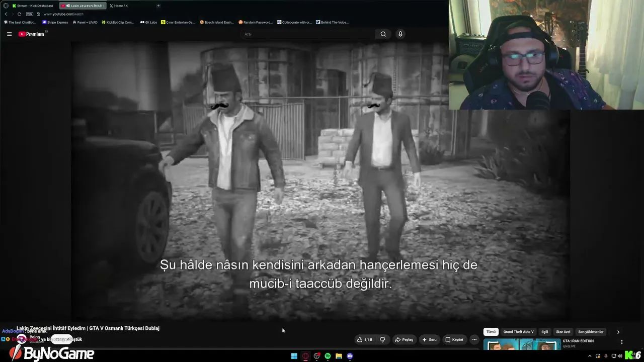Select the Grand Theft Auto V chip
This screenshot has height=362, width=644.
click(518, 332)
